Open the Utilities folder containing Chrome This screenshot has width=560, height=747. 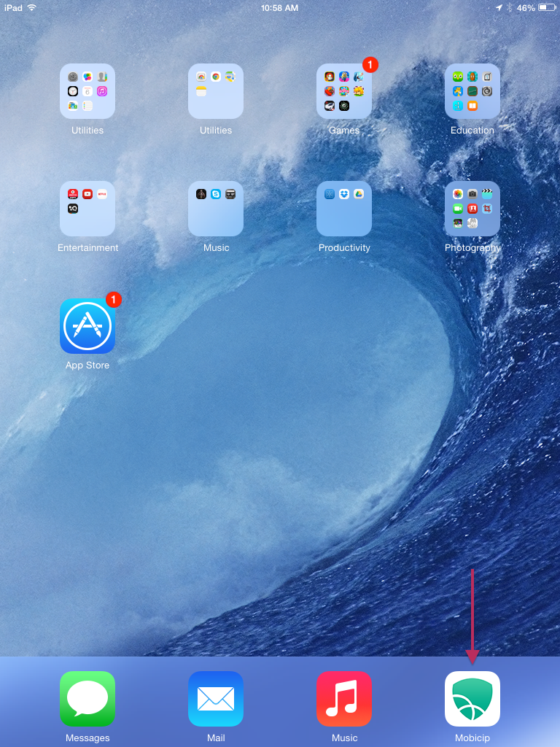click(x=216, y=91)
